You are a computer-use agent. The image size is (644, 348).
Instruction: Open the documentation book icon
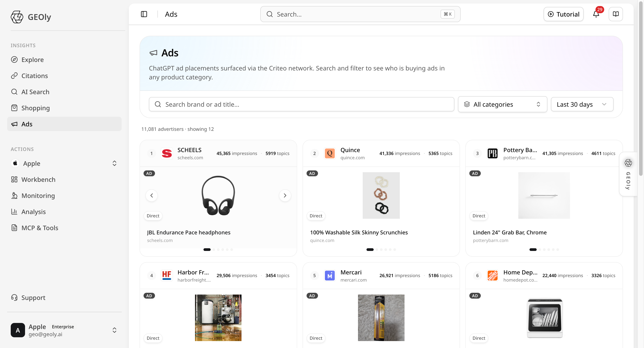(616, 14)
